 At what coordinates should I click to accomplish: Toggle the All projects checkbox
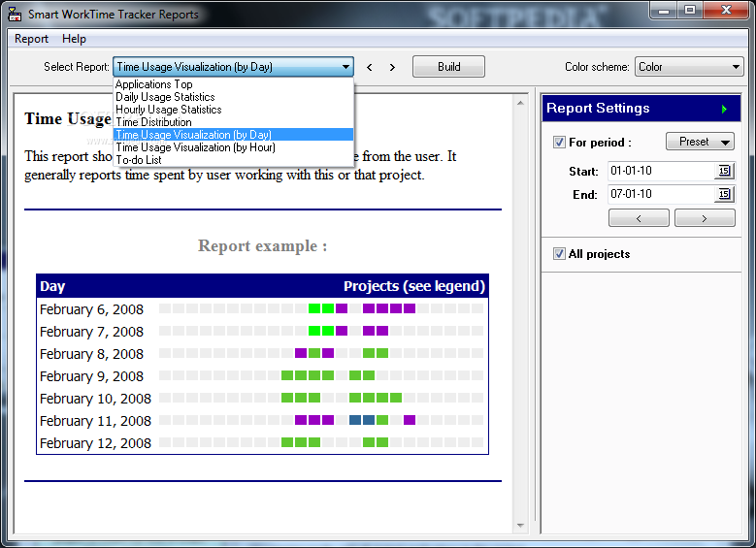point(559,254)
